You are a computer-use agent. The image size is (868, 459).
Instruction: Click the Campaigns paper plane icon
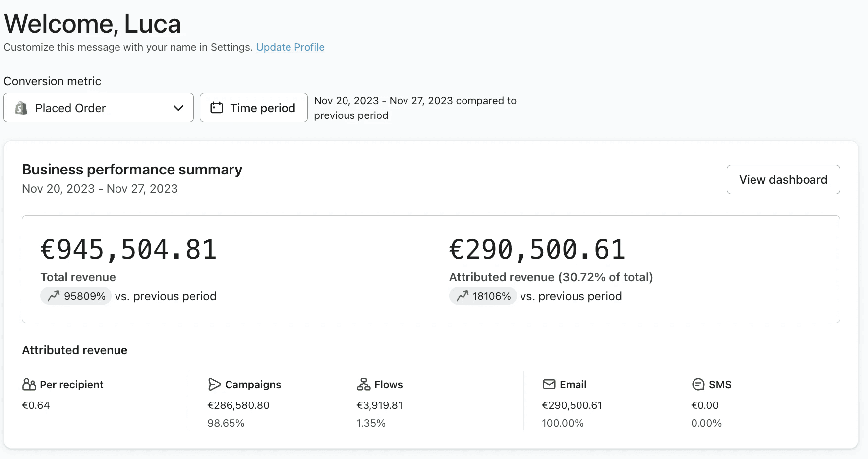214,384
